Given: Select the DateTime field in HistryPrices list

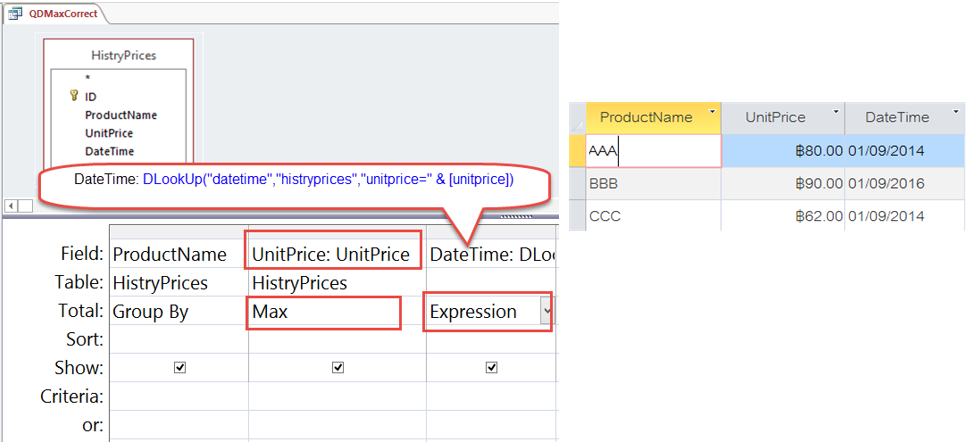Looking at the screenshot, I should (x=109, y=151).
